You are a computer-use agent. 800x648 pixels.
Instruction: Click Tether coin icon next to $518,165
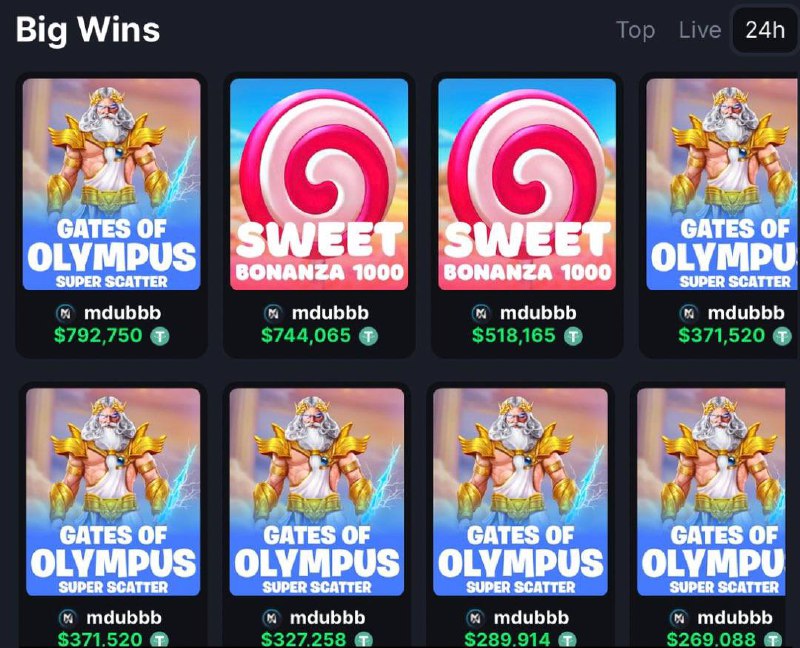pyautogui.click(x=572, y=336)
